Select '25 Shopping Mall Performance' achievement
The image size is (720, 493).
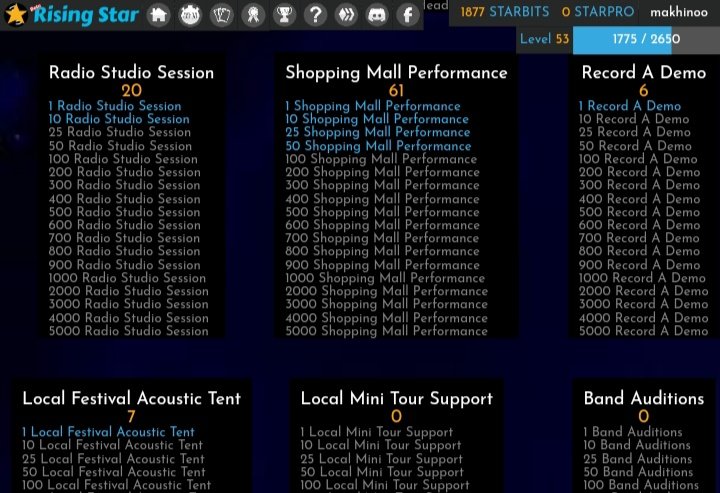(x=377, y=132)
